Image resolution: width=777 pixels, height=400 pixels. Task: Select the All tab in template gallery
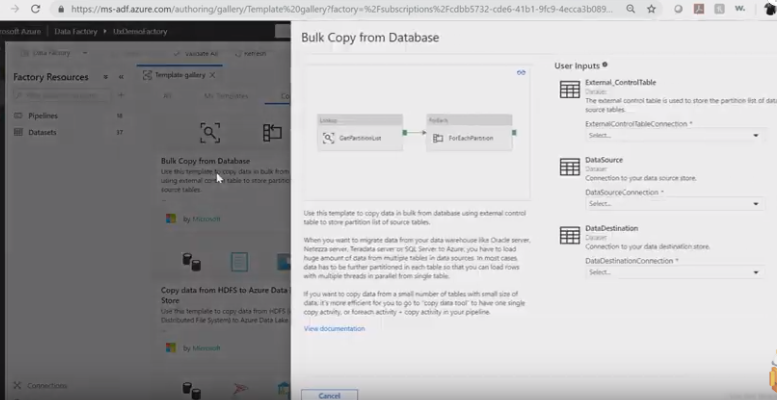(167, 96)
